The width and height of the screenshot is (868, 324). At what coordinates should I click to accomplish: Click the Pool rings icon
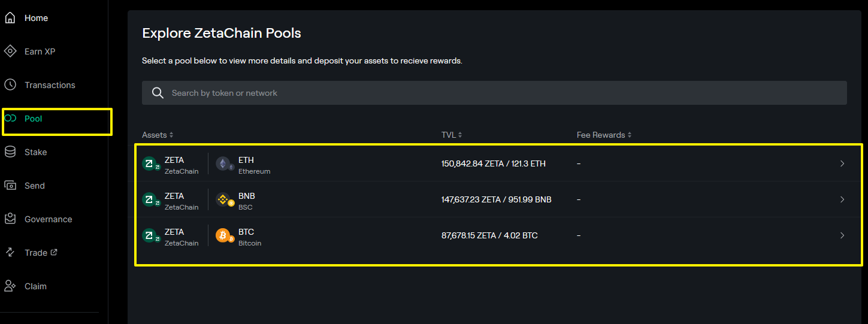[10, 119]
